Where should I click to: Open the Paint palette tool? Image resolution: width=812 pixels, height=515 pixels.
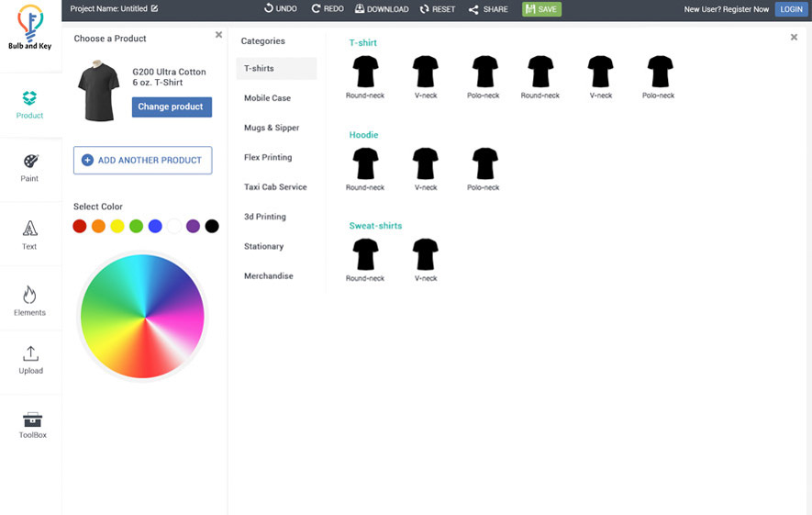click(x=30, y=167)
